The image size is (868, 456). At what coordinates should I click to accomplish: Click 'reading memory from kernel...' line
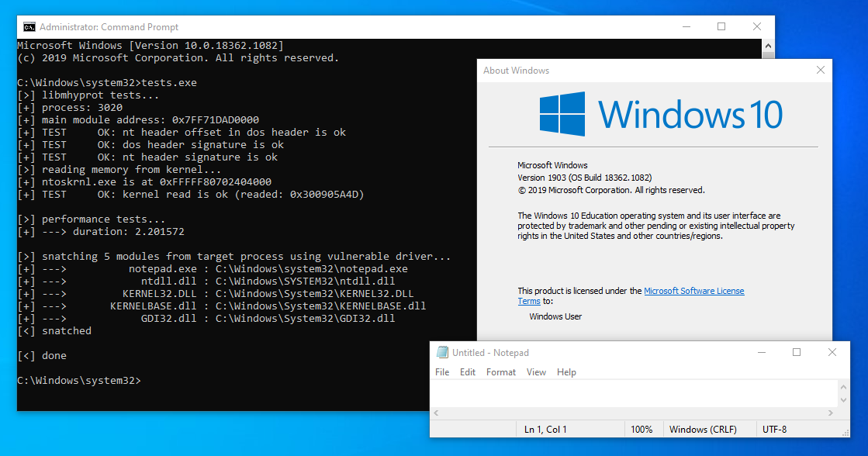[x=119, y=169]
